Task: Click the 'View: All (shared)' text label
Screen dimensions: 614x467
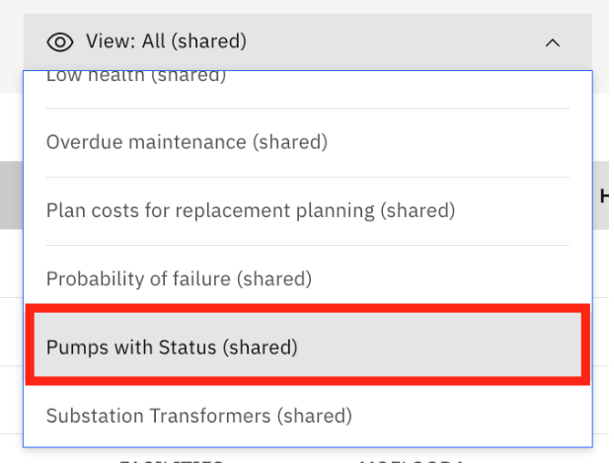Action: pyautogui.click(x=166, y=41)
